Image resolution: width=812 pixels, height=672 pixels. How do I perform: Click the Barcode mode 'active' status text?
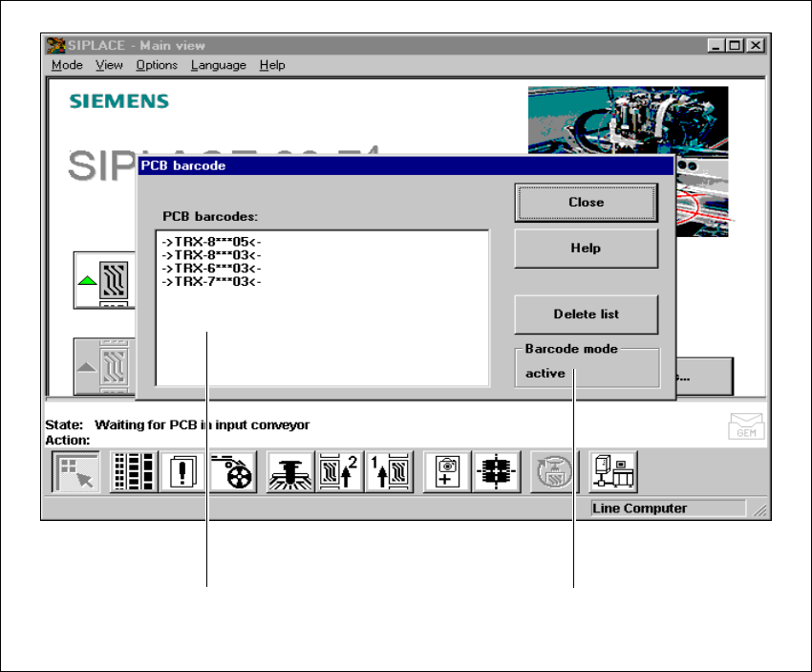tap(545, 374)
